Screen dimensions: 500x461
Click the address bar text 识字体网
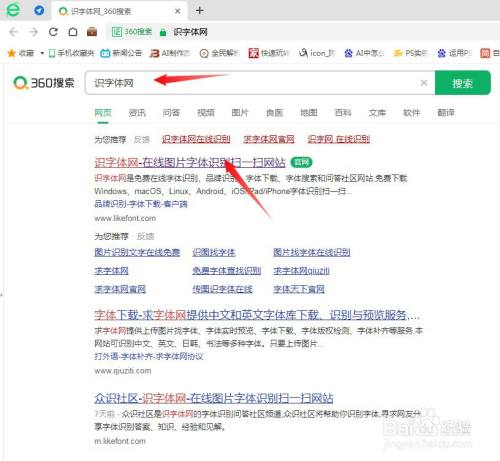coord(190,32)
